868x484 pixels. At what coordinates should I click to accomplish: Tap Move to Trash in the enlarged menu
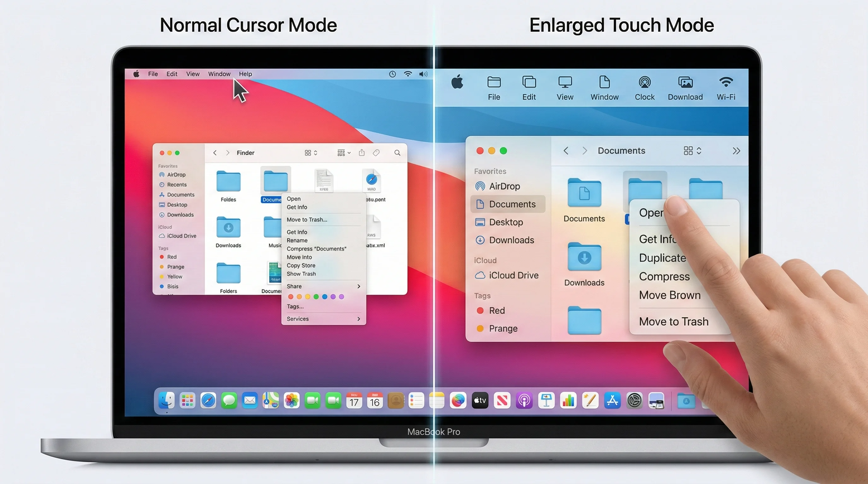click(x=674, y=321)
